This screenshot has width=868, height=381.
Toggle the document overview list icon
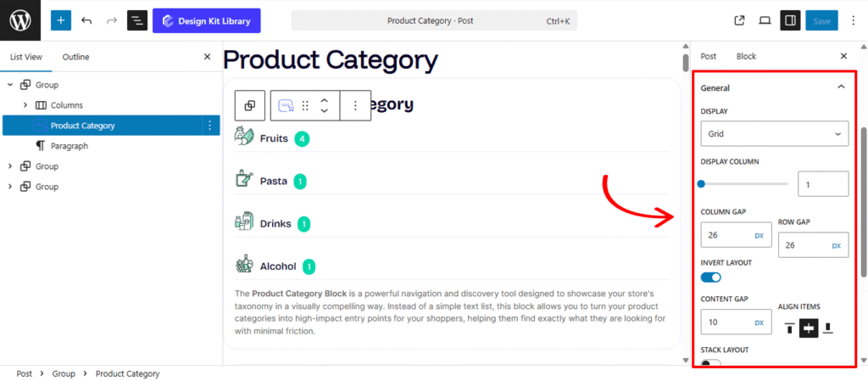[x=136, y=20]
